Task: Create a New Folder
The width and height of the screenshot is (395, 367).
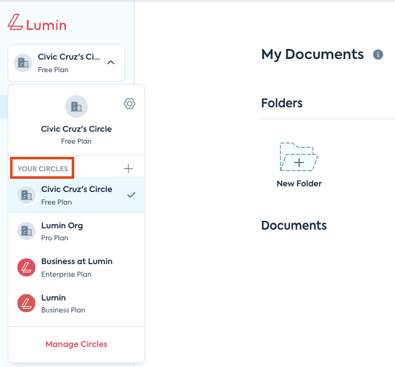Action: coord(299,165)
